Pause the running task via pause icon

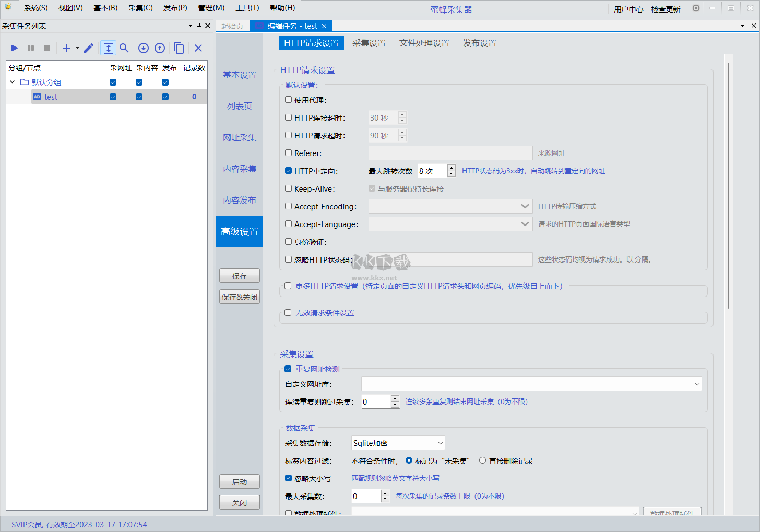pyautogui.click(x=30, y=48)
